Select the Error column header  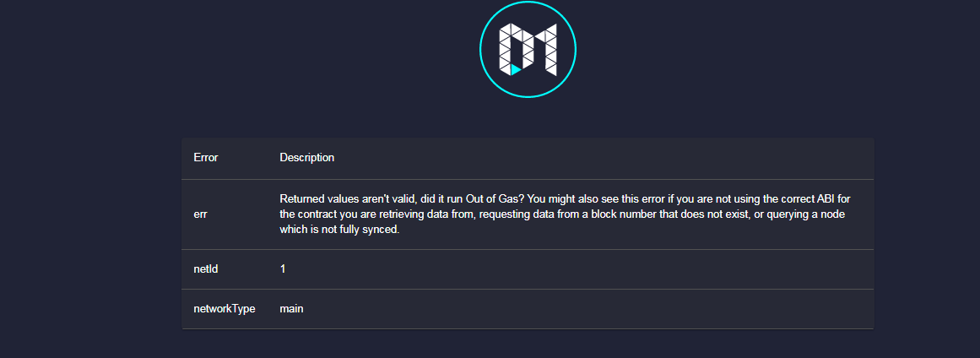(x=206, y=157)
